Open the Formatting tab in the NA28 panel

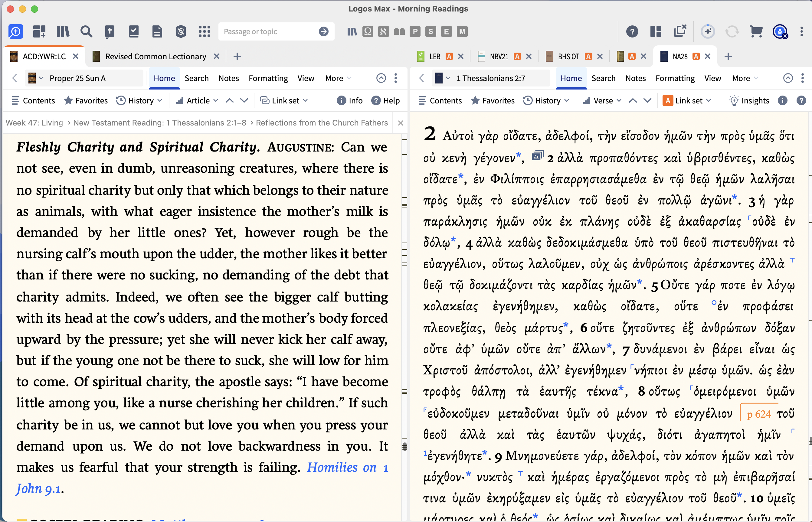[675, 78]
